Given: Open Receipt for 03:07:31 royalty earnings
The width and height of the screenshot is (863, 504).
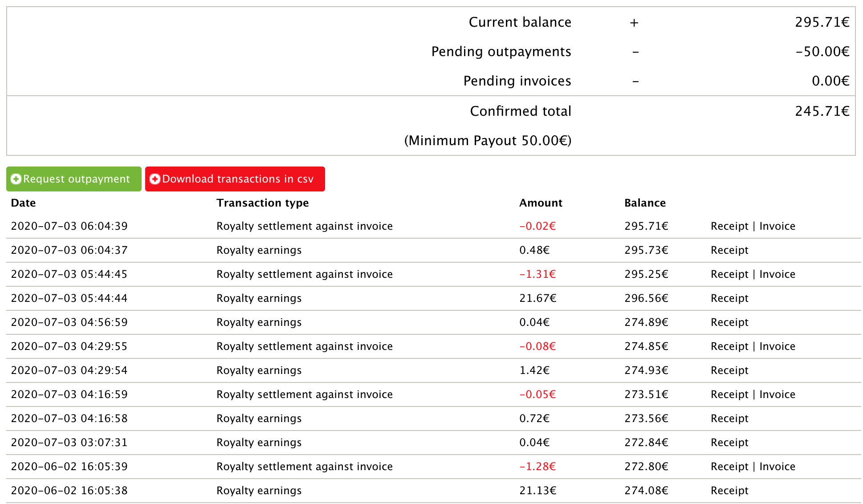Looking at the screenshot, I should pyautogui.click(x=729, y=443).
